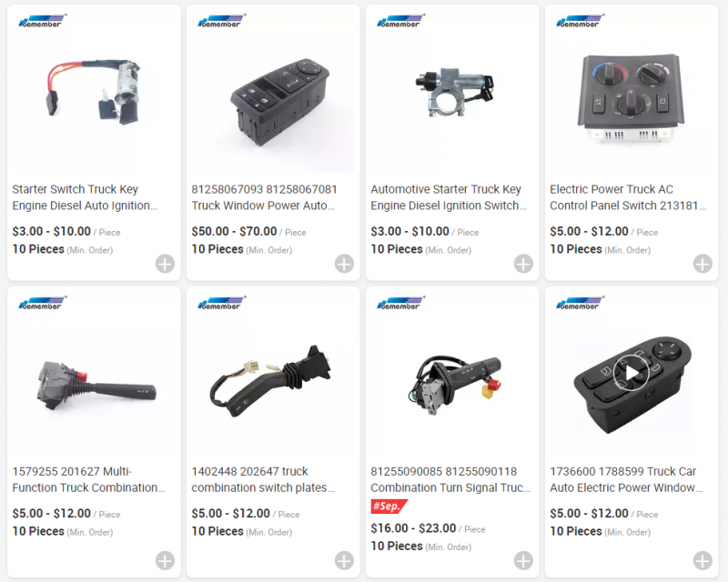Select the #Sep. promotional tag
This screenshot has width=728, height=582.
389,506
